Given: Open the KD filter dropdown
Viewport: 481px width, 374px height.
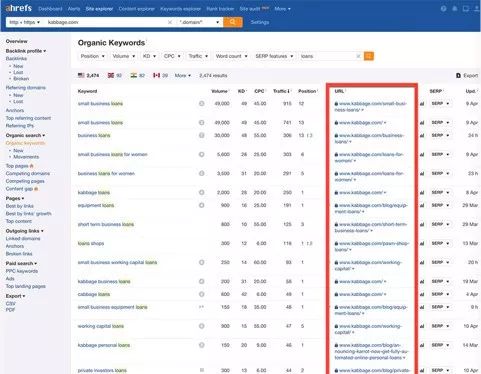Looking at the screenshot, I should click(149, 56).
